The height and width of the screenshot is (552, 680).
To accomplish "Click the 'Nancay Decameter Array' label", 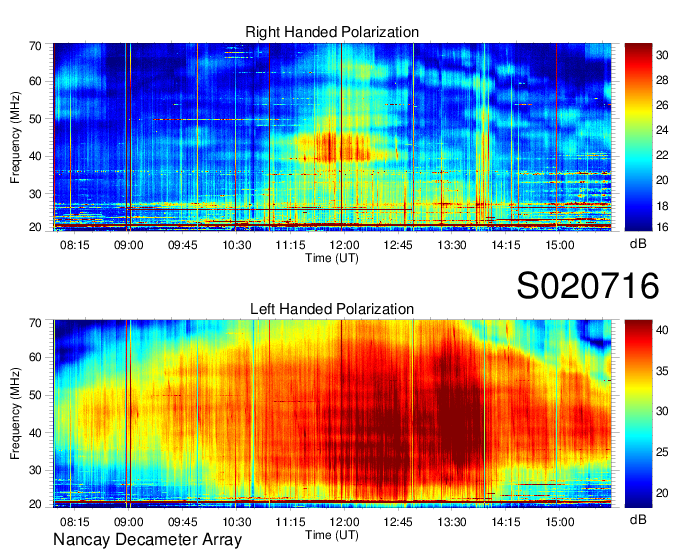I will click(x=147, y=540).
